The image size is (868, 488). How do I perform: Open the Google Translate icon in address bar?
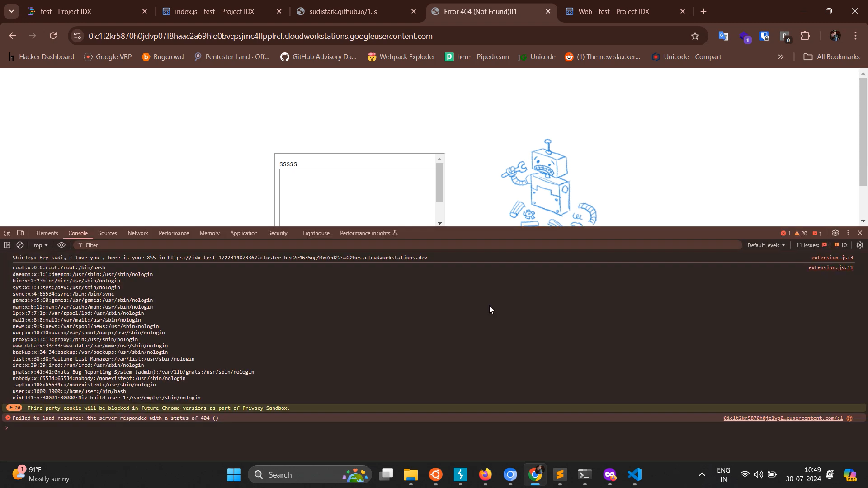pos(724,36)
